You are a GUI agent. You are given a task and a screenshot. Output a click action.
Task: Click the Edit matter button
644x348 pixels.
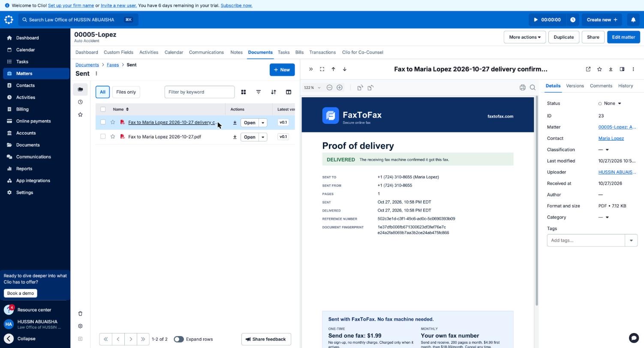623,37
